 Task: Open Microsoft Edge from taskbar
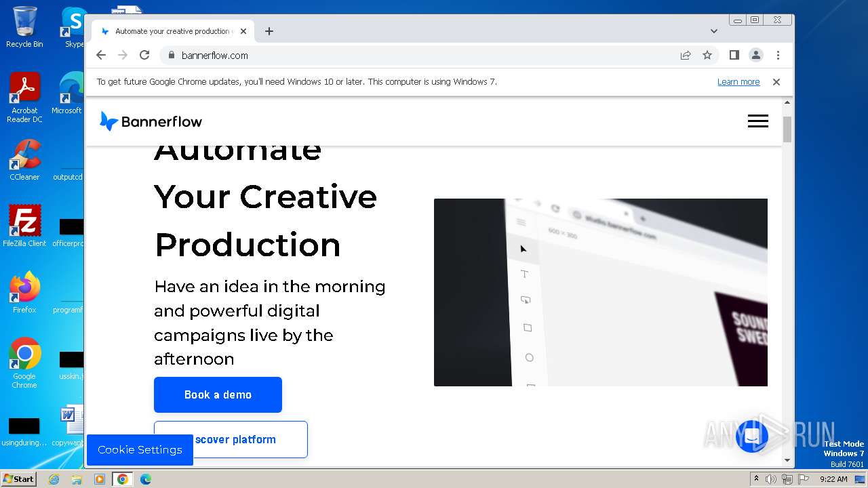(x=146, y=479)
